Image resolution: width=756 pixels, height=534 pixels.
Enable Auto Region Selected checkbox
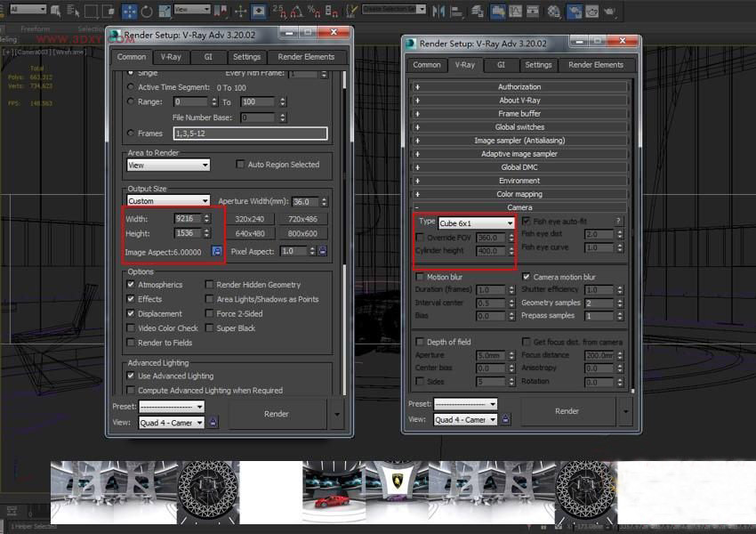click(240, 165)
